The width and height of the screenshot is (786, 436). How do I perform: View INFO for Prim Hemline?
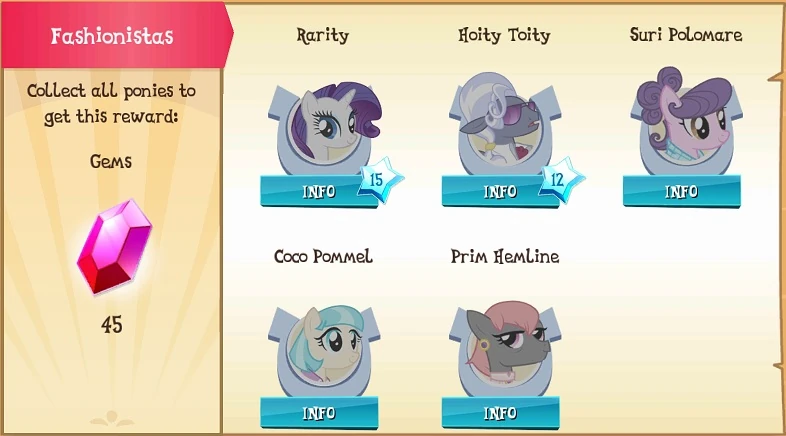pyautogui.click(x=500, y=412)
